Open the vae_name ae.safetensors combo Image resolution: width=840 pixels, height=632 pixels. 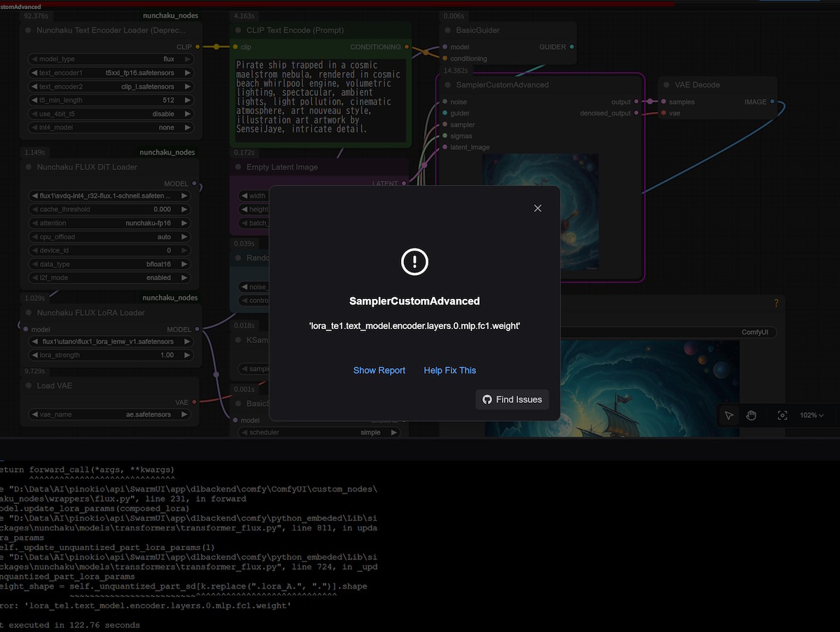(110, 414)
